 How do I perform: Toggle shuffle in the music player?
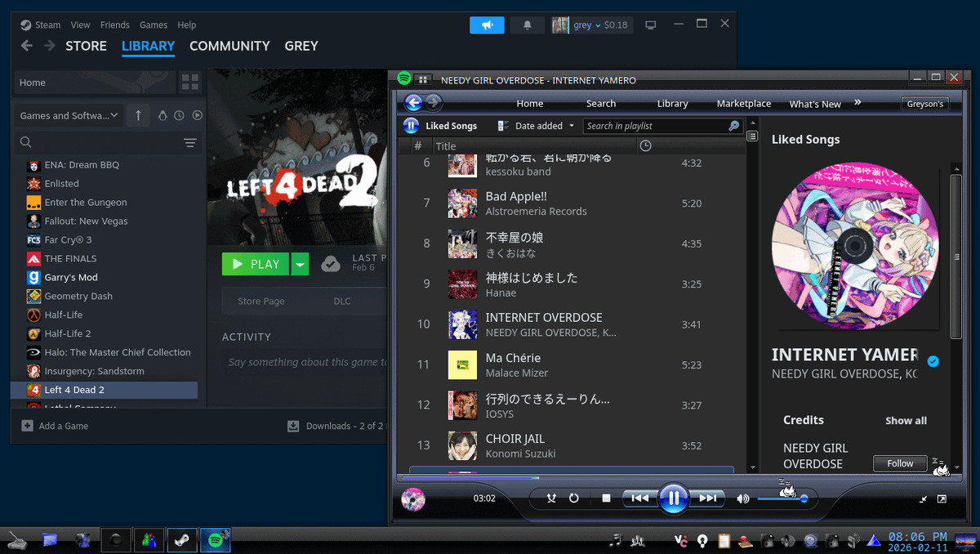(551, 498)
